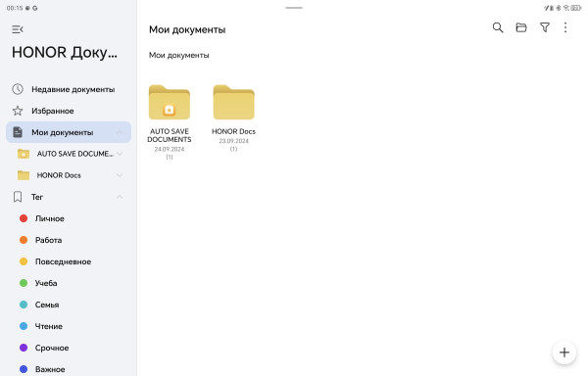Collapse the Мои документы chevron
This screenshot has width=588, height=376.
(120, 132)
